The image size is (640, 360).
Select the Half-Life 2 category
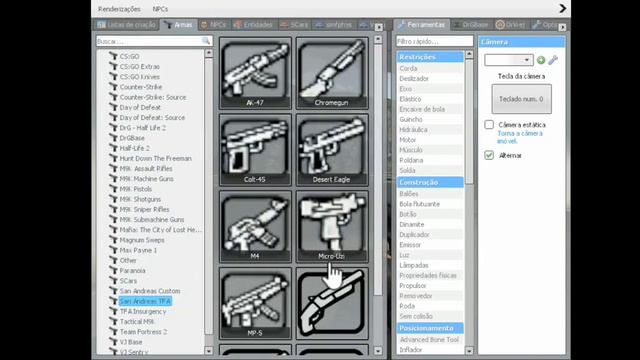pos(135,148)
